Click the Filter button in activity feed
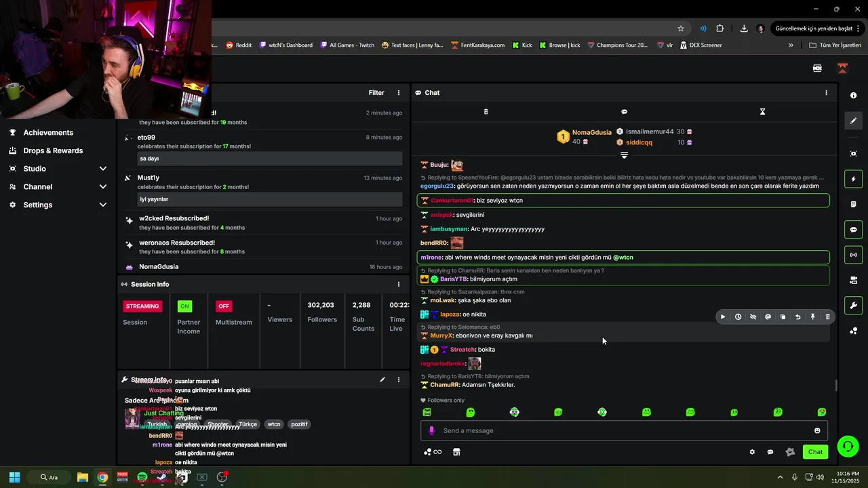Image resolution: width=868 pixels, height=488 pixels. coord(376,93)
